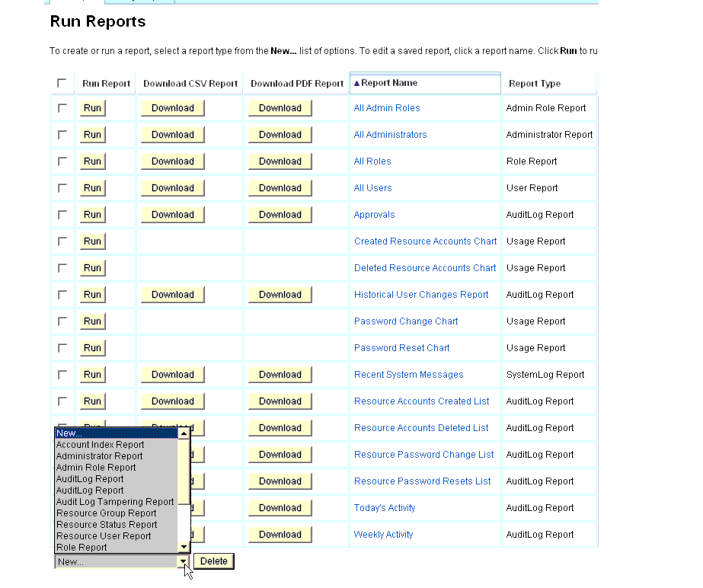
Task: Click the Run Report column header
Action: [x=107, y=84]
